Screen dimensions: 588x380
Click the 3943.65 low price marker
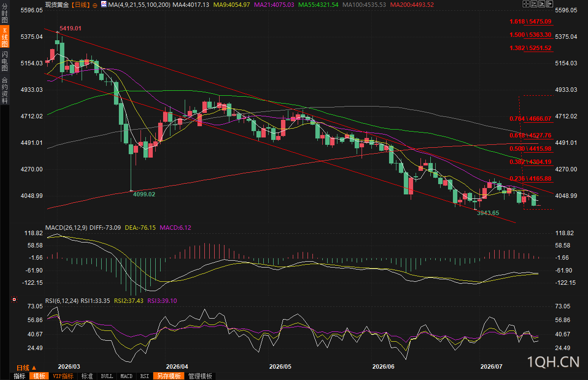(x=488, y=213)
